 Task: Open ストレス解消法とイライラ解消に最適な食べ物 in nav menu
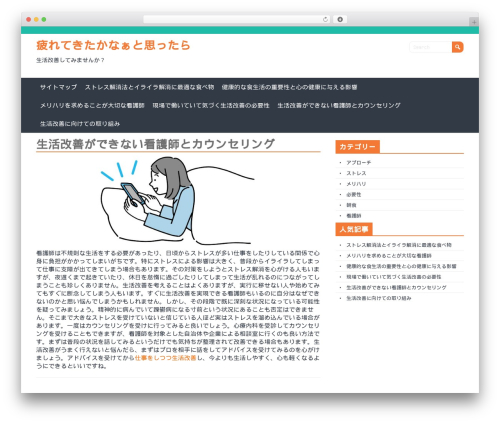point(149,87)
